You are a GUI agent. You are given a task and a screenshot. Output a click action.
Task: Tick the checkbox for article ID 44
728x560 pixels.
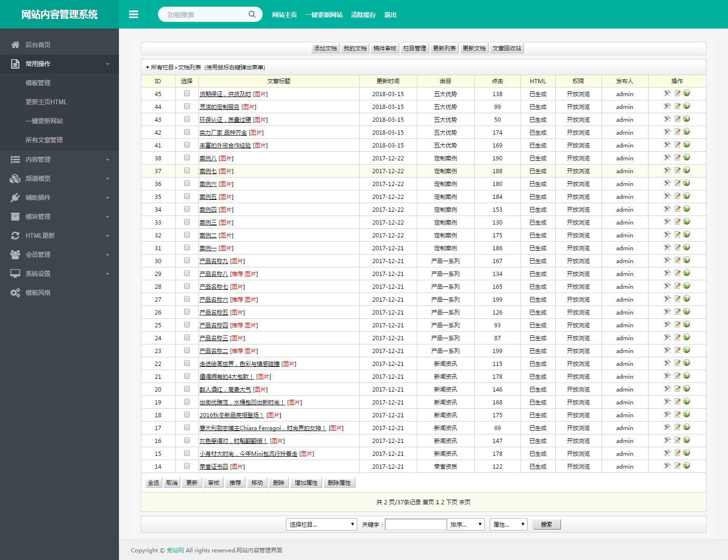(x=187, y=107)
